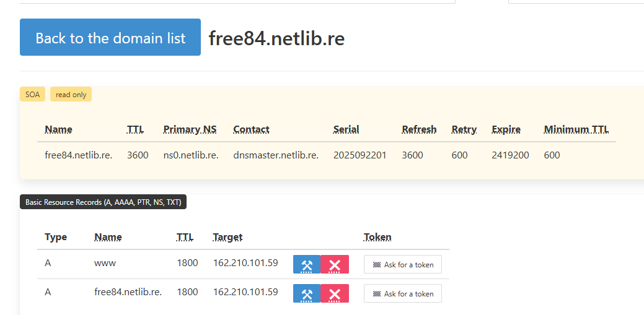The width and height of the screenshot is (644, 315).
Task: Delete the free84.netlib.re. A record
Action: click(x=335, y=293)
